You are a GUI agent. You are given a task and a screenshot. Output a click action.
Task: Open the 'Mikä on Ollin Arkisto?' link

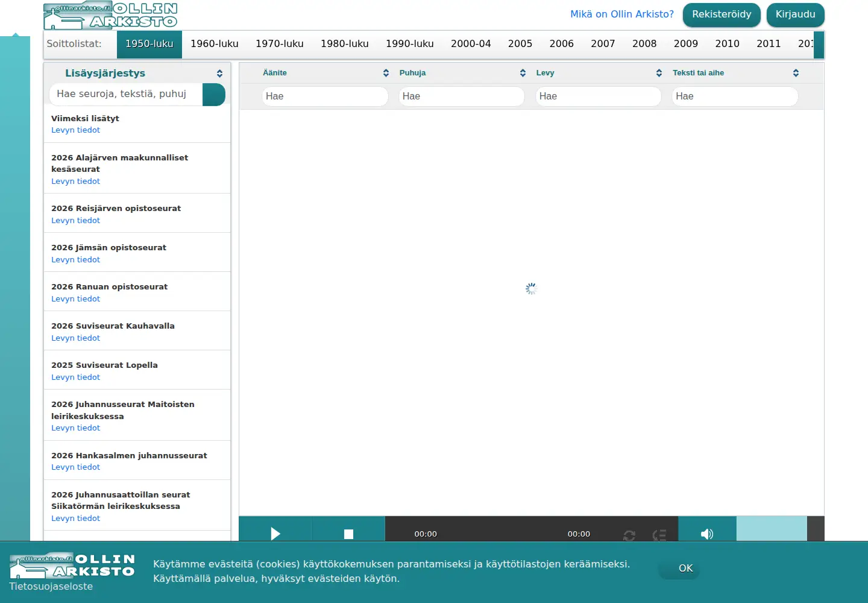[x=622, y=14]
